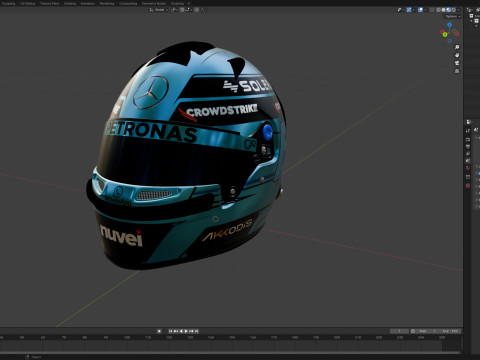Open the snapping options dropdown

pos(189,10)
